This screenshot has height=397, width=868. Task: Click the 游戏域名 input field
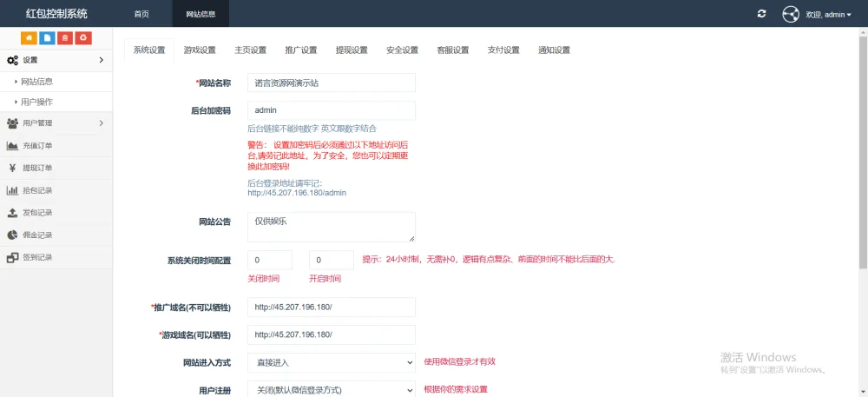[x=331, y=334]
